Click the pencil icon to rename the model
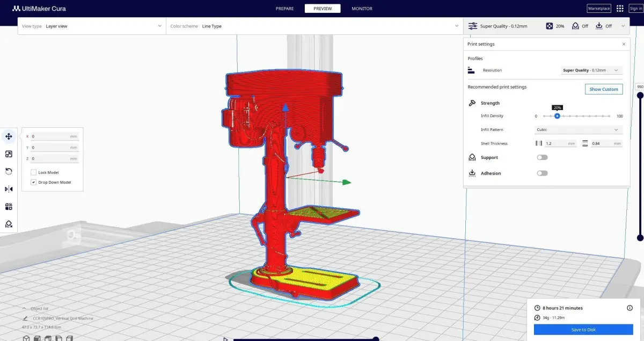The image size is (644, 341). [x=25, y=318]
